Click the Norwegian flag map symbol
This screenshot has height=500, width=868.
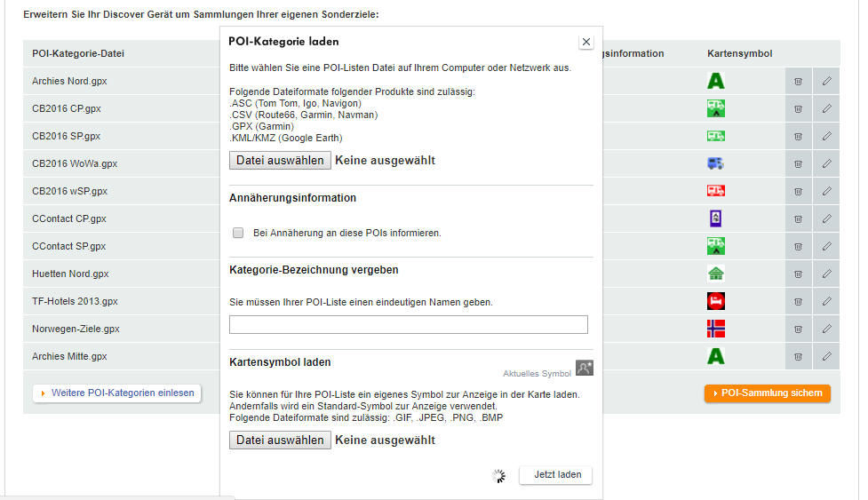click(716, 329)
